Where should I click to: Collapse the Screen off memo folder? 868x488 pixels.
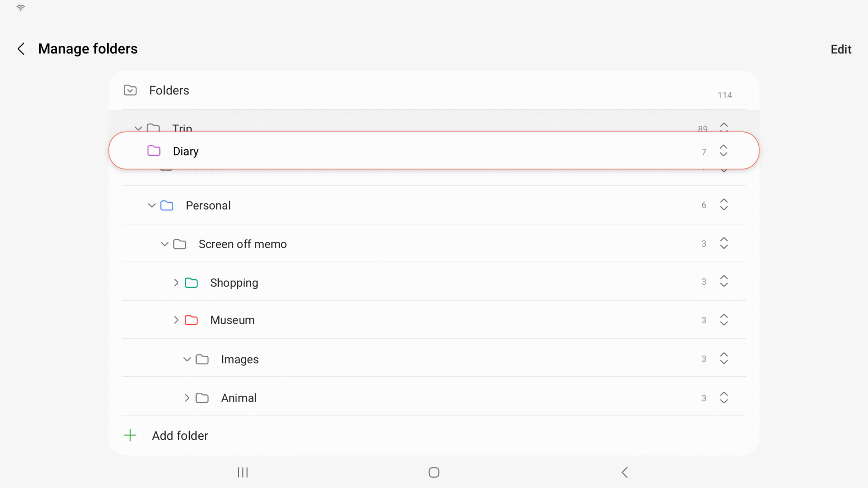point(164,244)
